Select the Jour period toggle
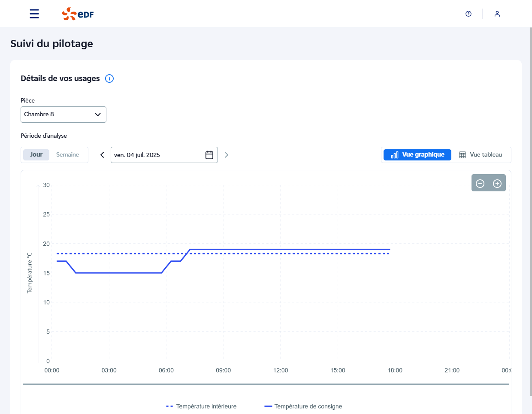The height and width of the screenshot is (414, 532). pyautogui.click(x=36, y=155)
